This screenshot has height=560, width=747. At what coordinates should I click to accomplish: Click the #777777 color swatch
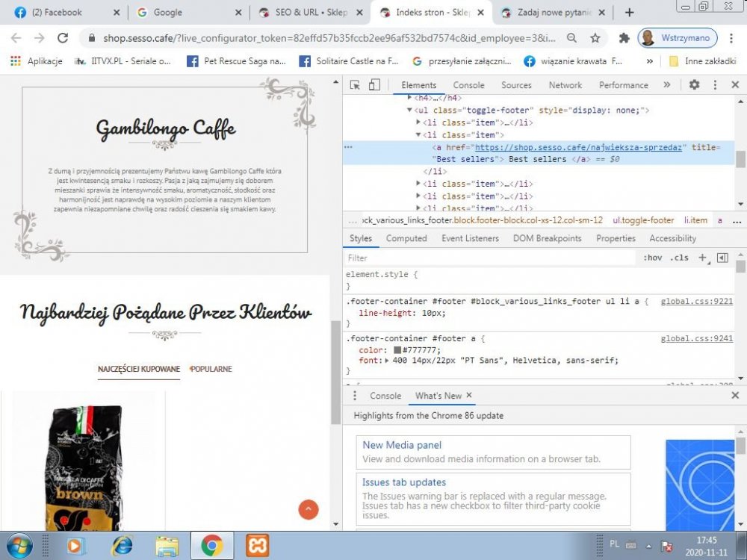pyautogui.click(x=397, y=350)
